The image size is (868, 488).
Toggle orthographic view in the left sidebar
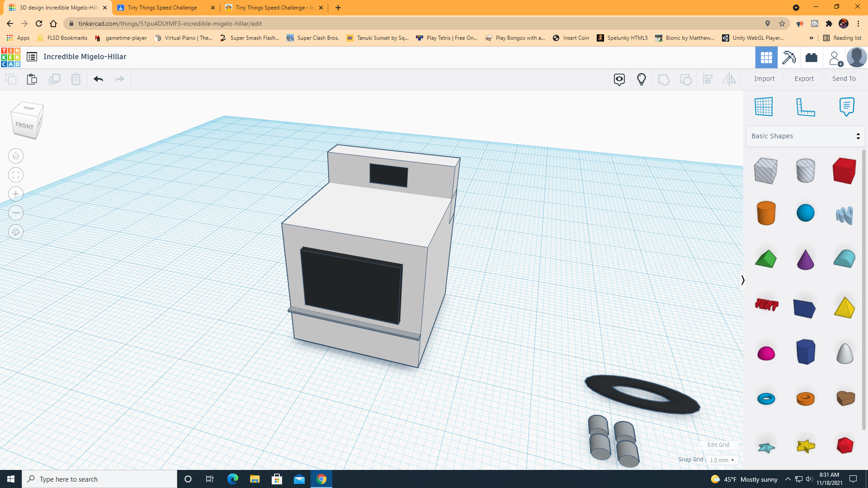coord(15,231)
